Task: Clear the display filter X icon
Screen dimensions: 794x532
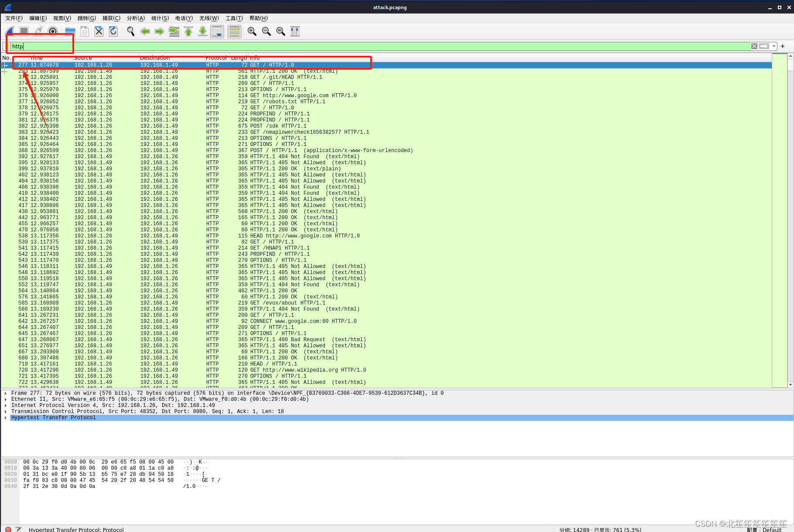Action: 754,46
